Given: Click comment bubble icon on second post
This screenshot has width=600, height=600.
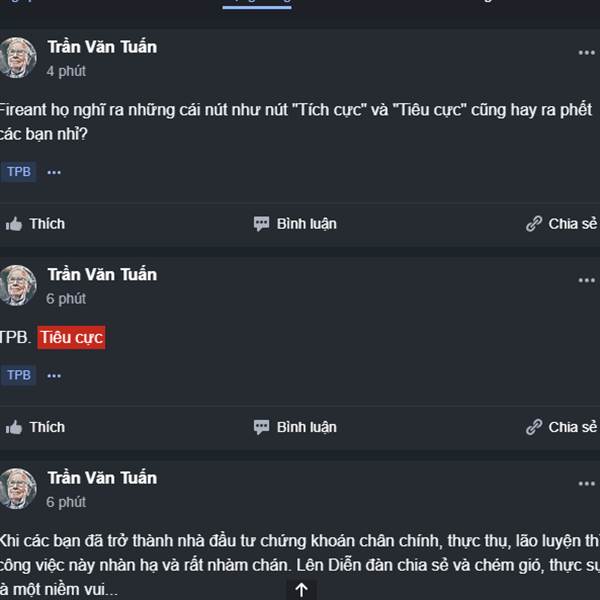Looking at the screenshot, I should pos(261,427).
